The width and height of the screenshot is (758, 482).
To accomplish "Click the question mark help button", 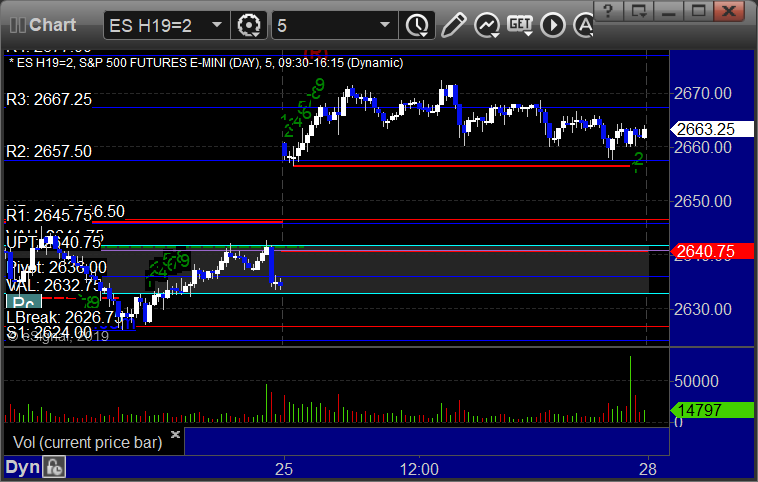I will click(608, 11).
